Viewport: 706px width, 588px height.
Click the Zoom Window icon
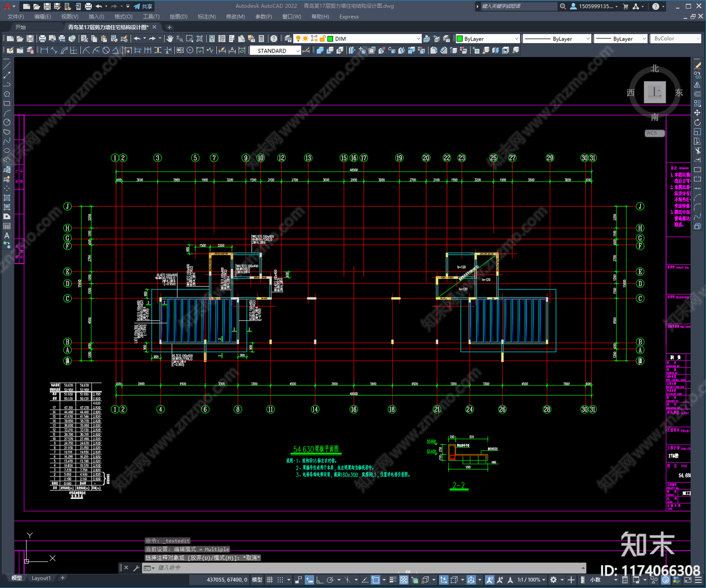click(x=190, y=39)
